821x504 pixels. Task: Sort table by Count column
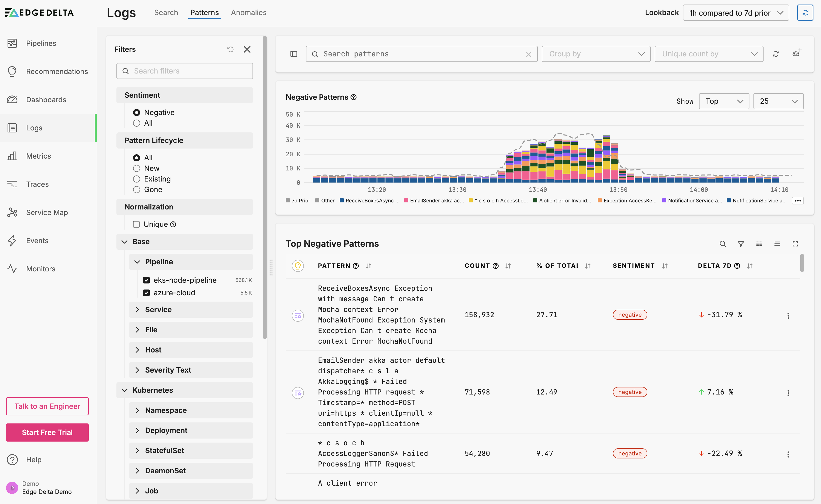[x=508, y=266]
